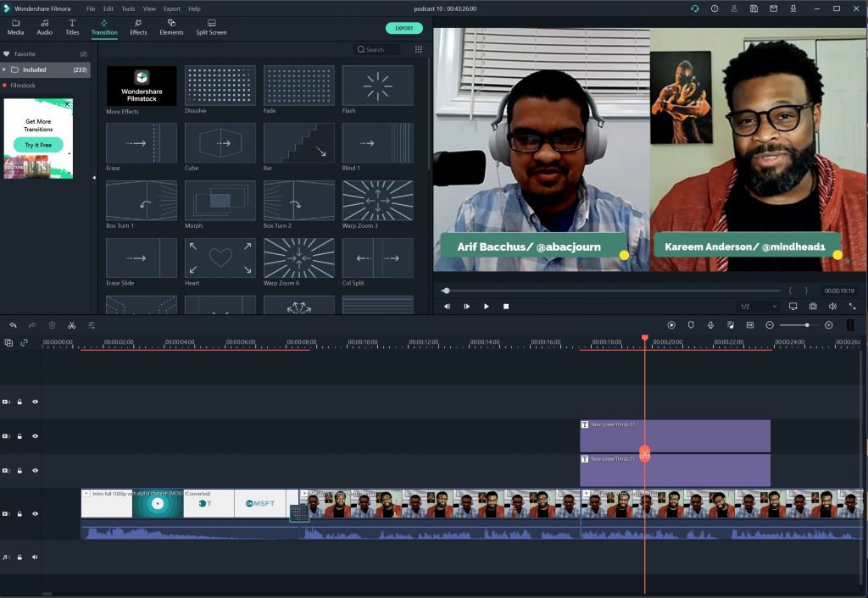This screenshot has height=598, width=868.
Task: Open the user account icon in title bar
Action: tap(734, 8)
